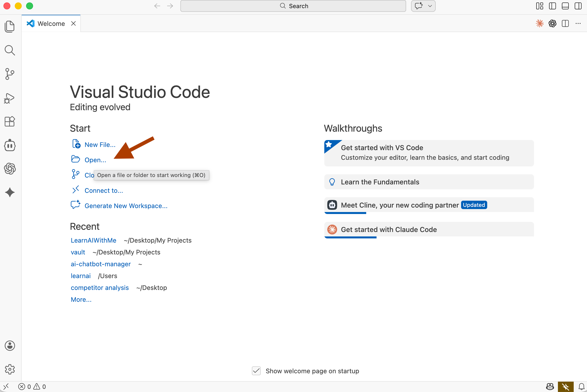Screen dimensions: 587x392
Task: Open the More Actions ellipsis menu
Action: 578,23
